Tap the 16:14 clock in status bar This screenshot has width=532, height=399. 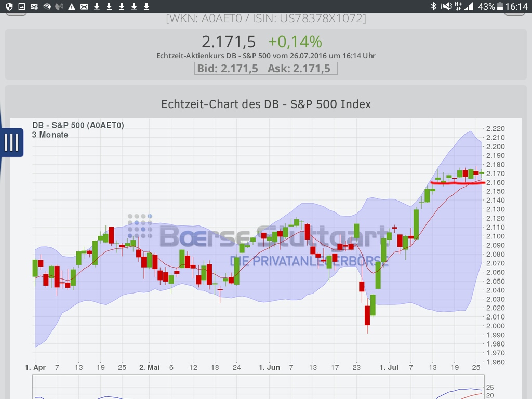click(x=516, y=6)
